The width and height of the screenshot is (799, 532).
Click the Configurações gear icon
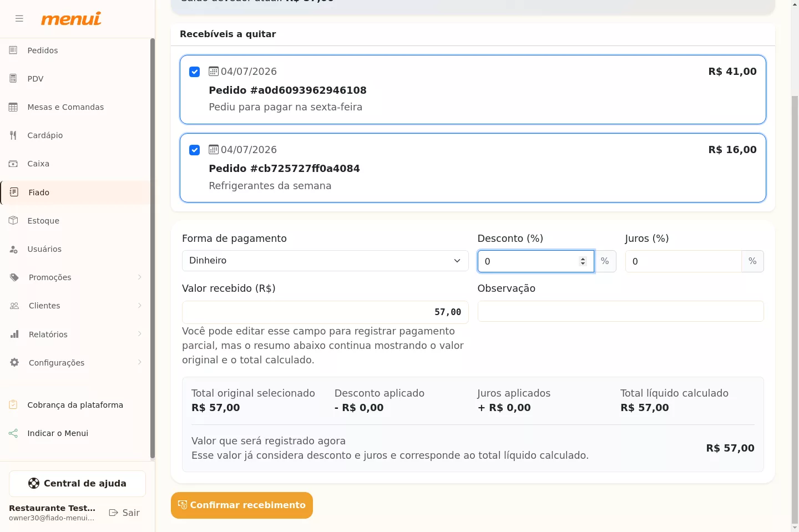pos(14,362)
